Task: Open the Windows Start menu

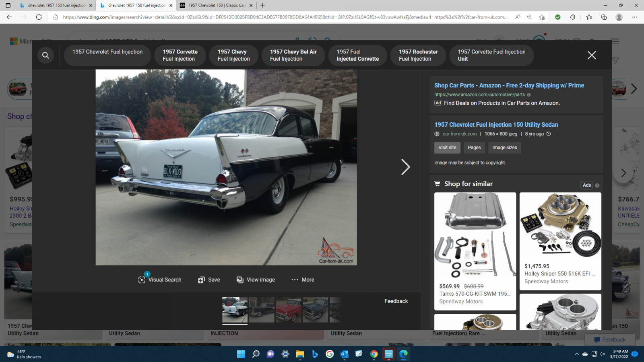Action: point(241,354)
